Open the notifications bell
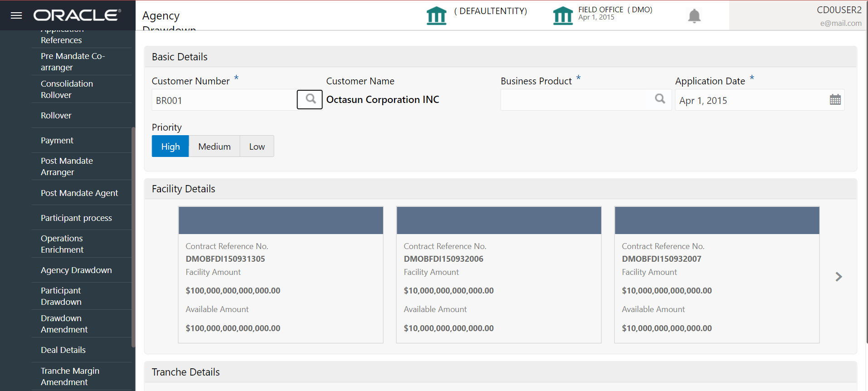The image size is (868, 391). (694, 16)
